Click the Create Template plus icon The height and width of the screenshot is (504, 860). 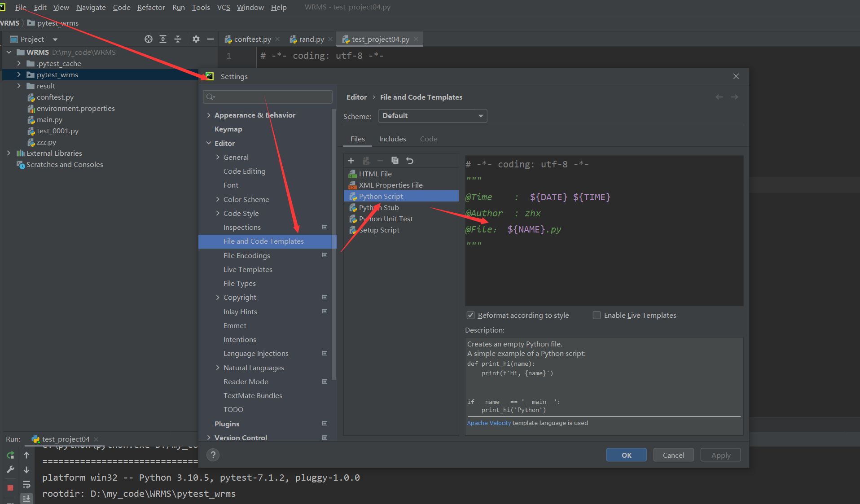(351, 161)
